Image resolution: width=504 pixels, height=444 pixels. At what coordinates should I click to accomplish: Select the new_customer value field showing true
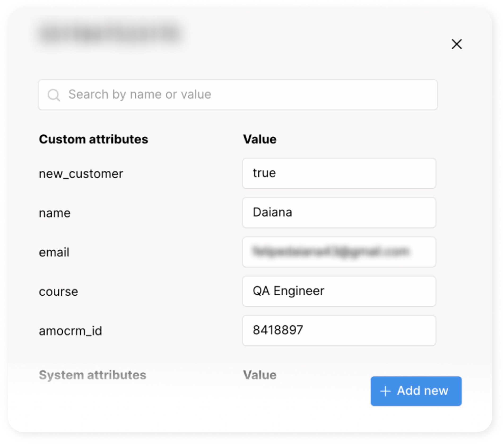339,173
